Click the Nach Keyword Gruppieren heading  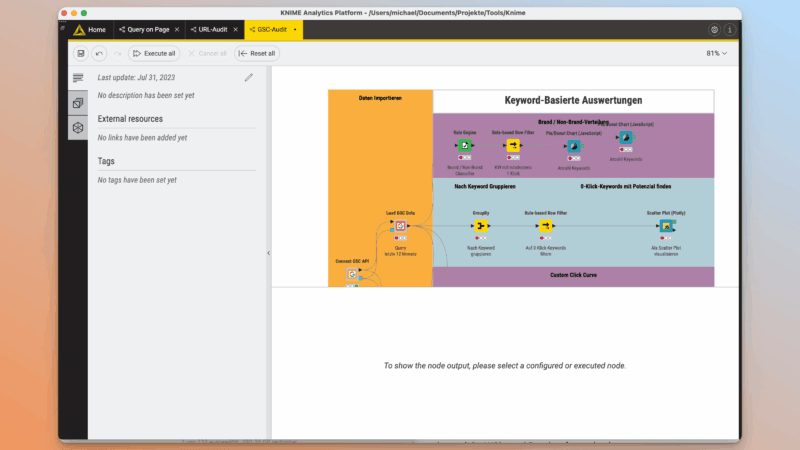[485, 187]
